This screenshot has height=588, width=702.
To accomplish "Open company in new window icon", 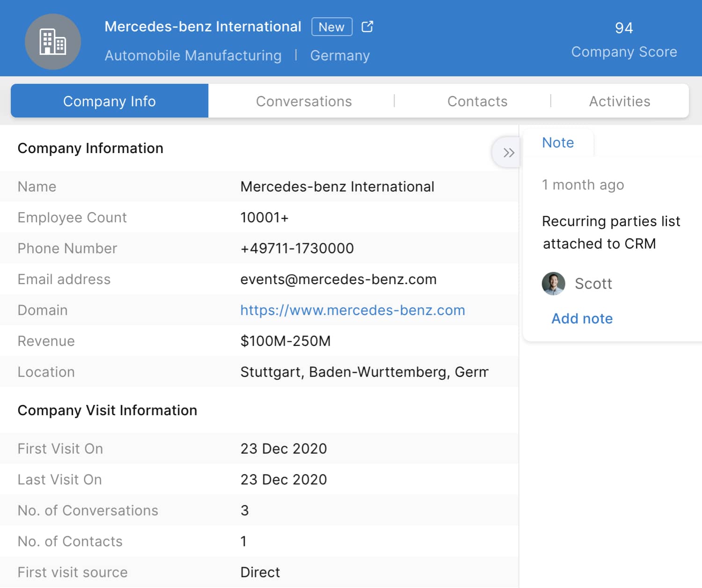I will (367, 27).
